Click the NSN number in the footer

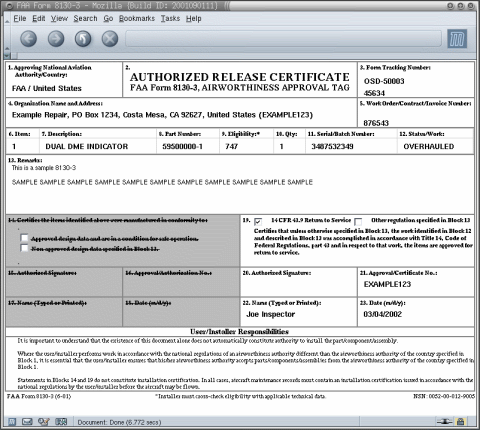pyautogui.click(x=444, y=396)
